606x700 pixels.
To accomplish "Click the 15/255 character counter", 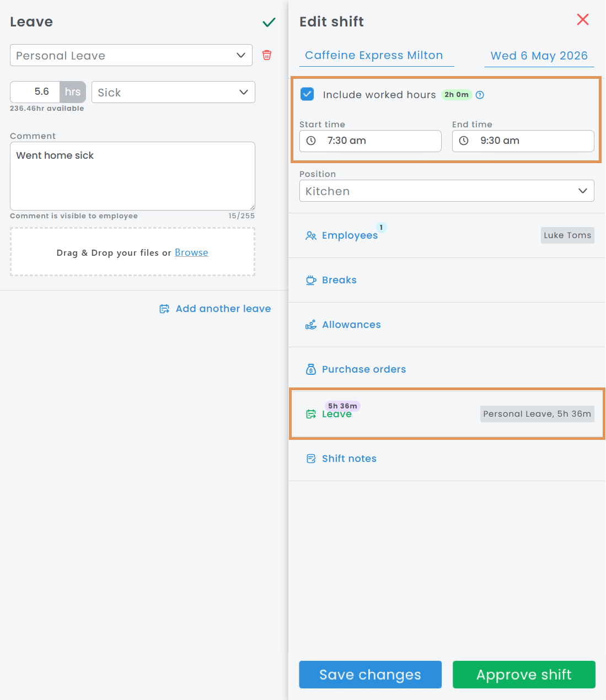I will pyautogui.click(x=242, y=216).
